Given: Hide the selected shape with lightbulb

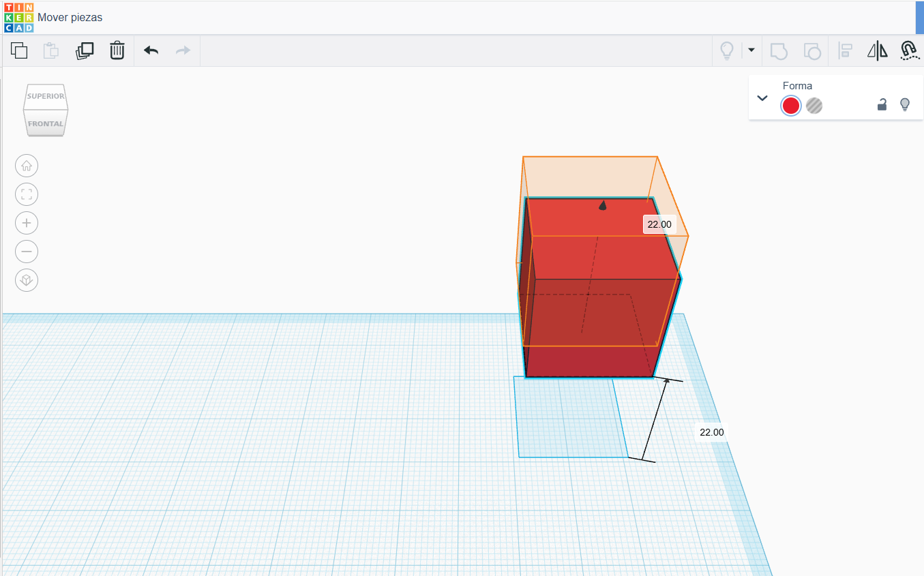Looking at the screenshot, I should pos(904,104).
